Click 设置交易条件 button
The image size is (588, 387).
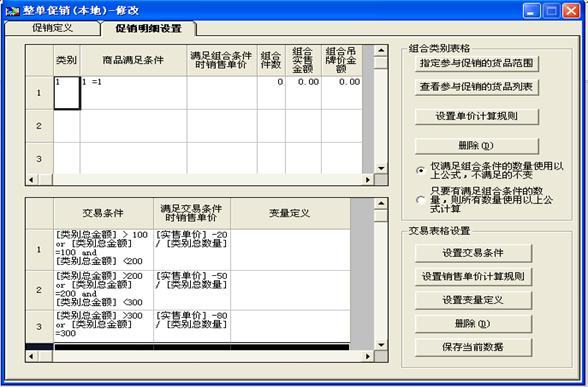click(x=473, y=253)
